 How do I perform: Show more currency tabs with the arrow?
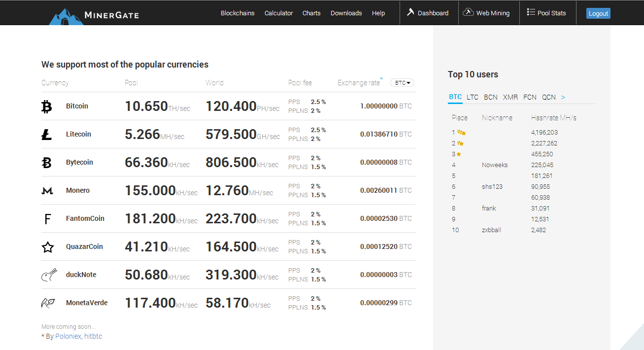tap(563, 97)
